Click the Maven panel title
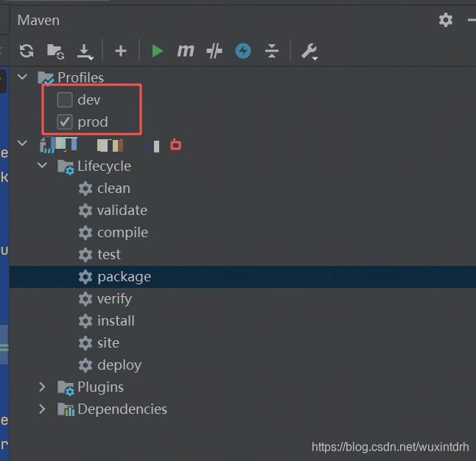476x461 pixels. click(x=38, y=21)
